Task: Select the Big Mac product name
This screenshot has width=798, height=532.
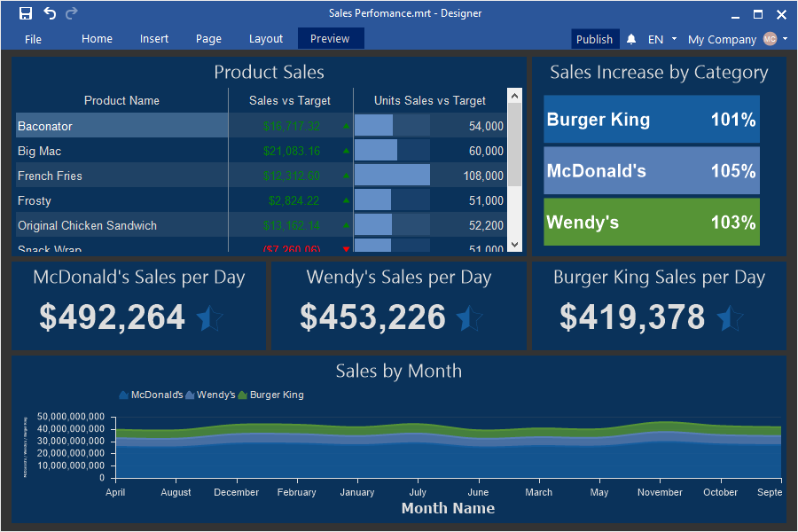Action: [x=39, y=152]
